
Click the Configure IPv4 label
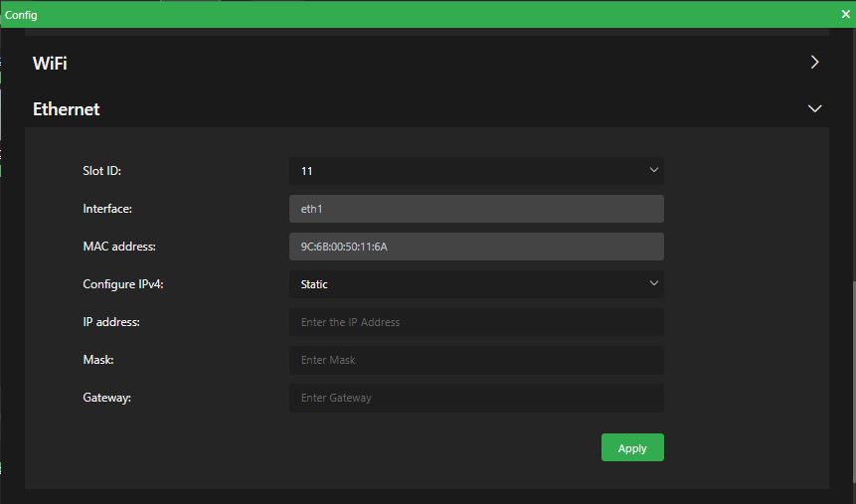click(x=122, y=284)
